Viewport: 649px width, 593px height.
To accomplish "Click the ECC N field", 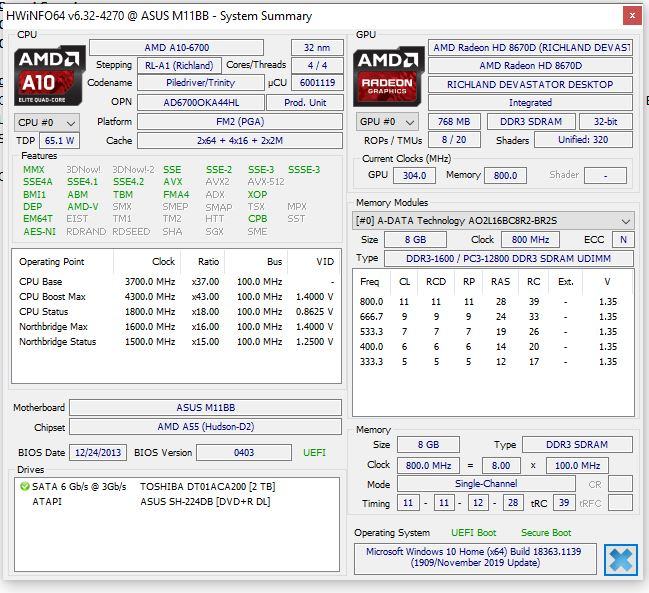I will tap(623, 240).
